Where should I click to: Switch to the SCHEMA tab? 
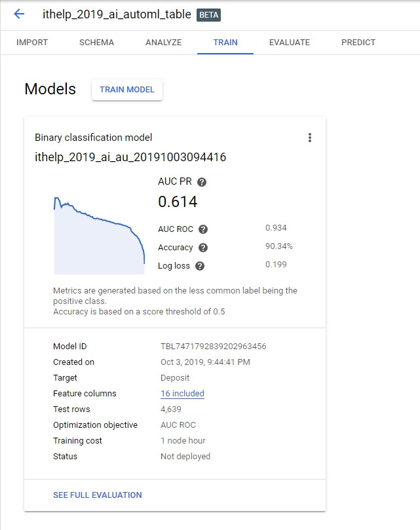(97, 42)
